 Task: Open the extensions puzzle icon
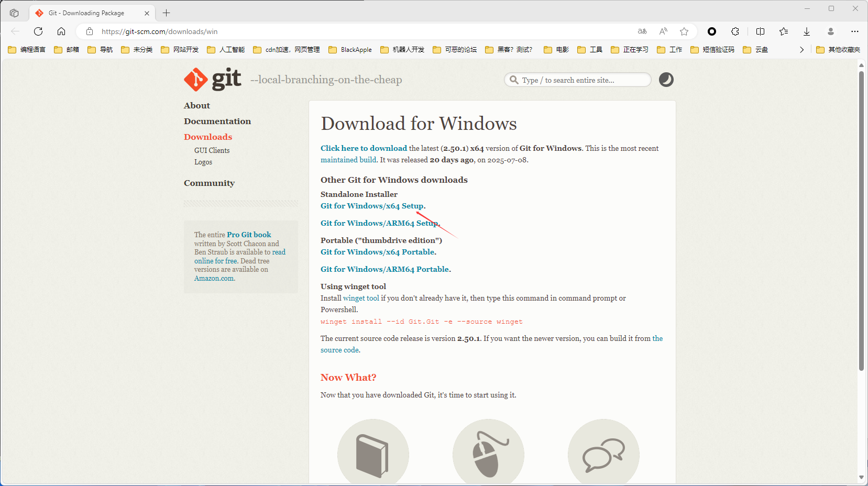tap(735, 31)
